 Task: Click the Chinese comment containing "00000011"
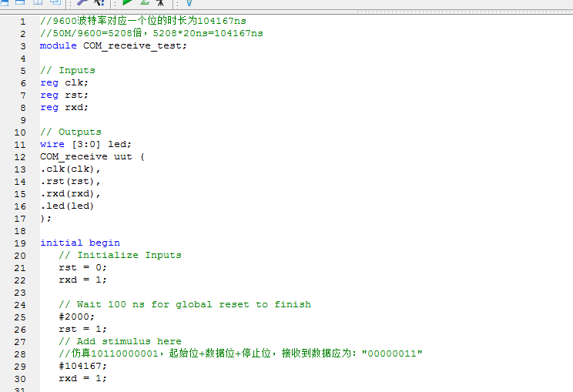[240, 353]
